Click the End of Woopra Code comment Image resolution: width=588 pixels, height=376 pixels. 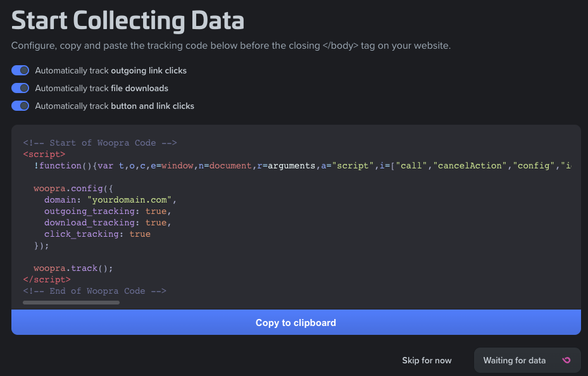(94, 291)
